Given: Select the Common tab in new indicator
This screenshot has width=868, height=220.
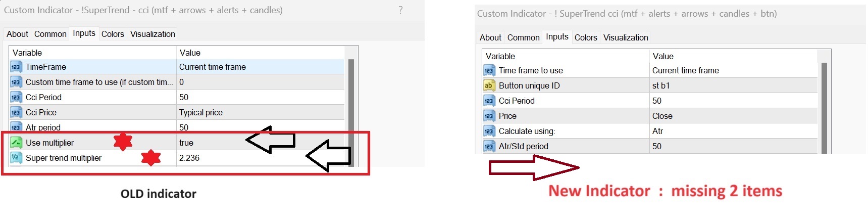Looking at the screenshot, I should tap(523, 37).
